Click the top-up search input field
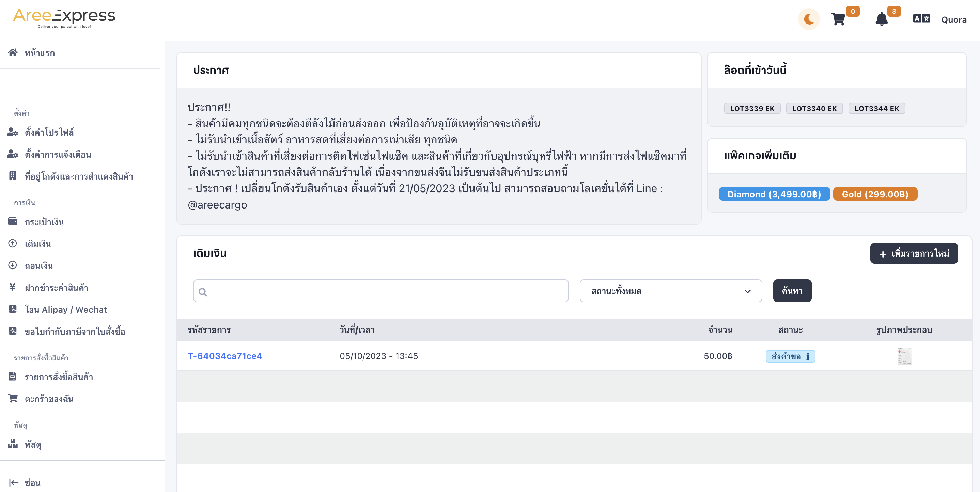Screen dimensions: 980x492 381,291
